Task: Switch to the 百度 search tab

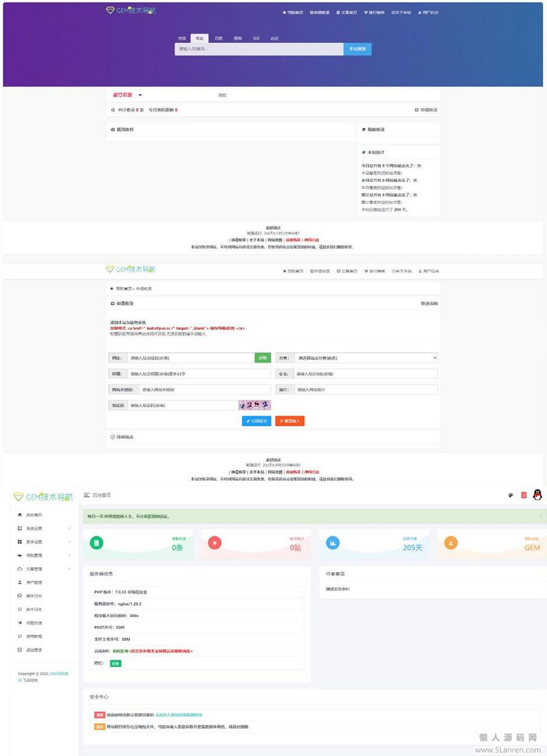Action: (x=218, y=38)
